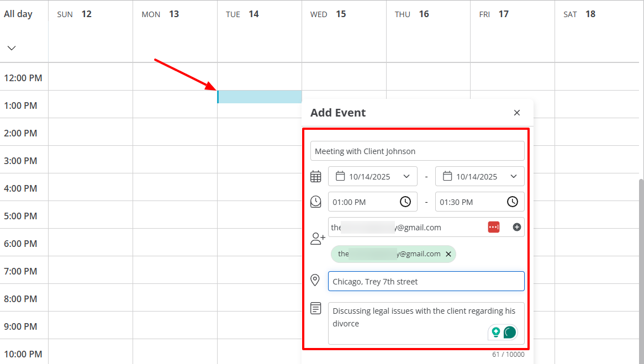Select the location pin icon
This screenshot has width=644, height=364.
pos(315,280)
